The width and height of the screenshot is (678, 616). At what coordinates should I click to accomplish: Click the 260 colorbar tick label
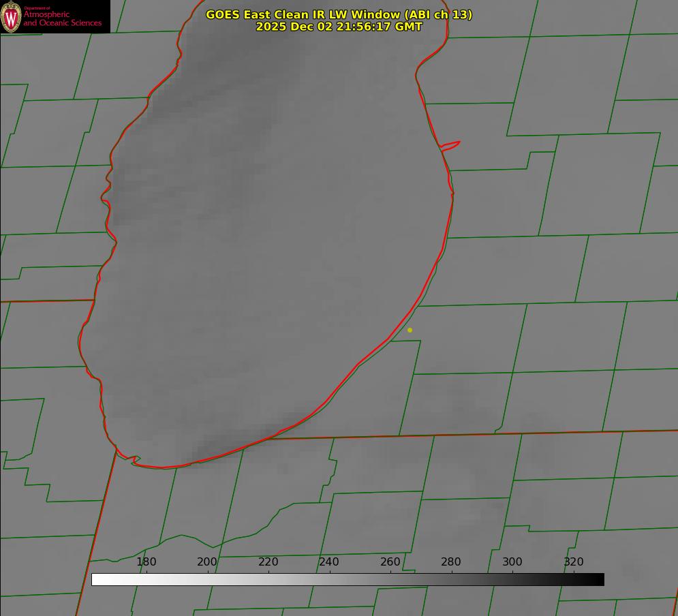390,561
